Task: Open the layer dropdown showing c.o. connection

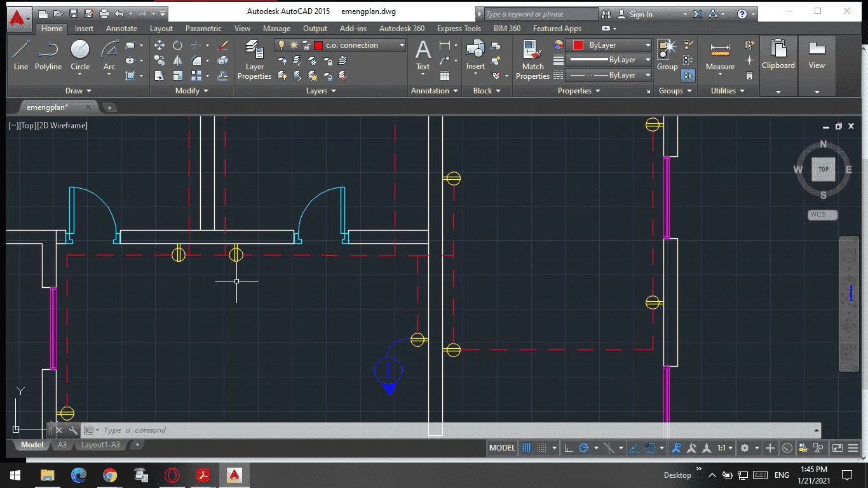Action: [x=340, y=45]
